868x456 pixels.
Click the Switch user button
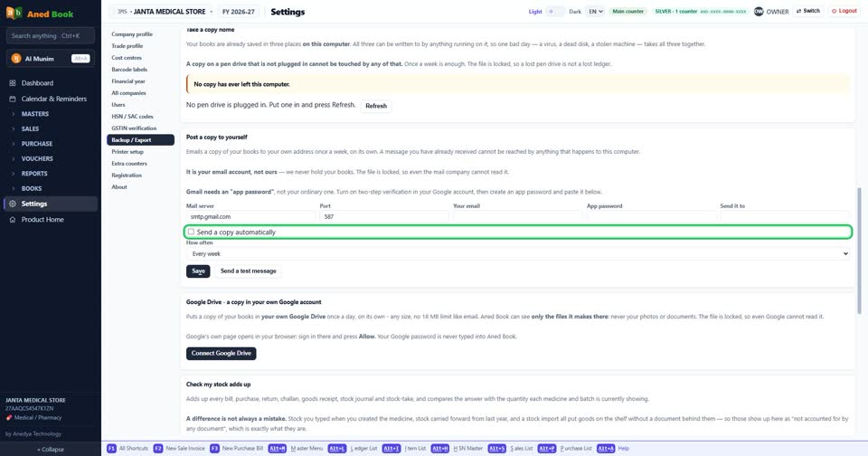coord(808,11)
